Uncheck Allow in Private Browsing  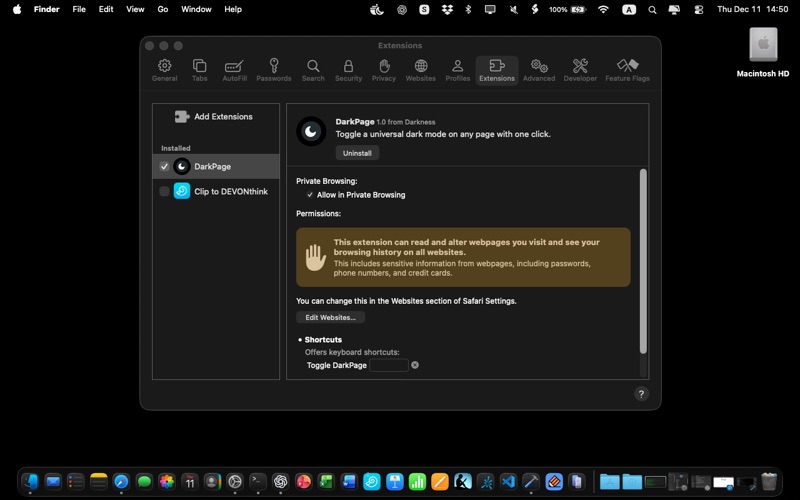310,195
